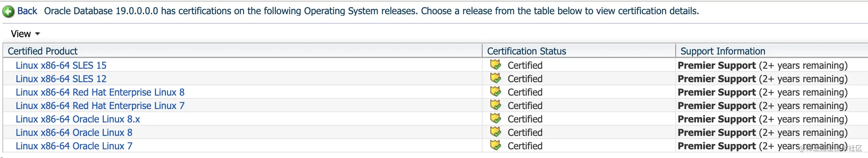Click certified shield icon for SLES 15
868x158 pixels.
pyautogui.click(x=496, y=64)
